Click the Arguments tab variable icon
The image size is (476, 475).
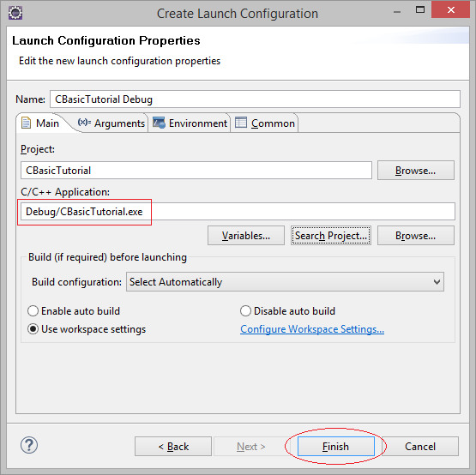[84, 123]
